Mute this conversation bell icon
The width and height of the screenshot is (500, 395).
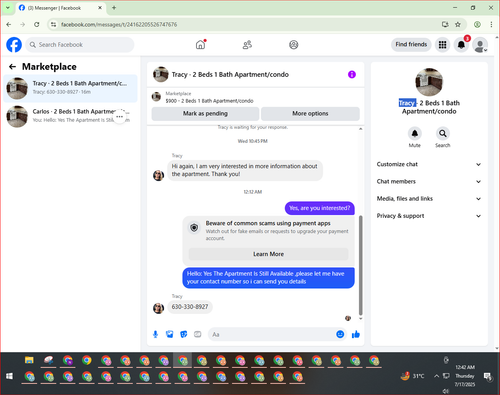point(415,134)
